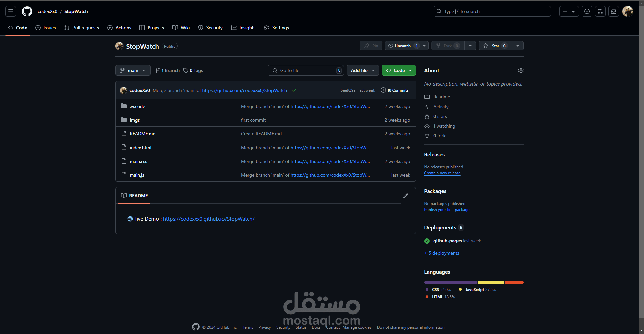This screenshot has height=334, width=644.
Task: Pin the repository with the Pin button
Action: click(371, 46)
